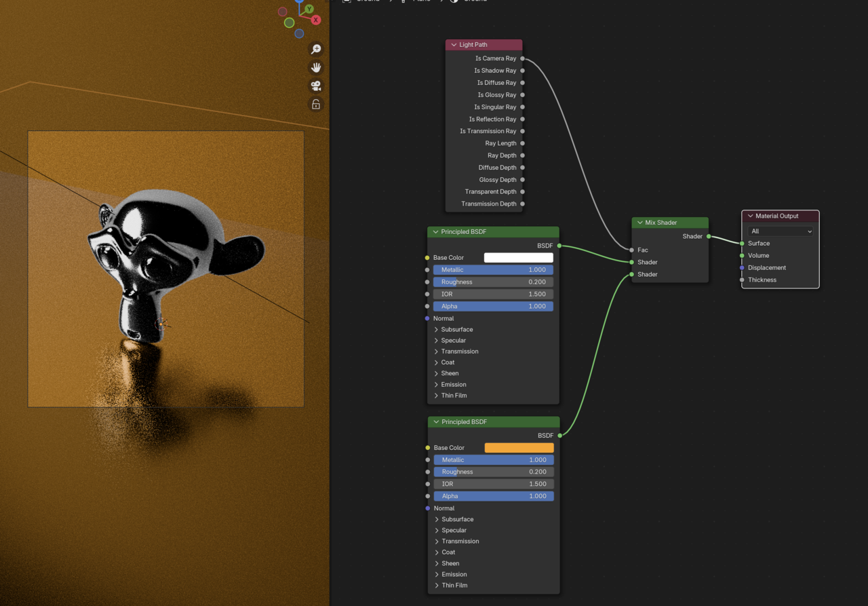Click Alpha slider in white Principled BSDF
868x606 pixels.
pyautogui.click(x=493, y=307)
